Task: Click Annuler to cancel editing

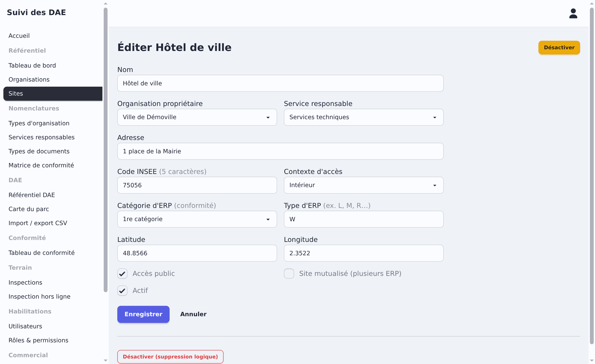Action: pos(193,314)
